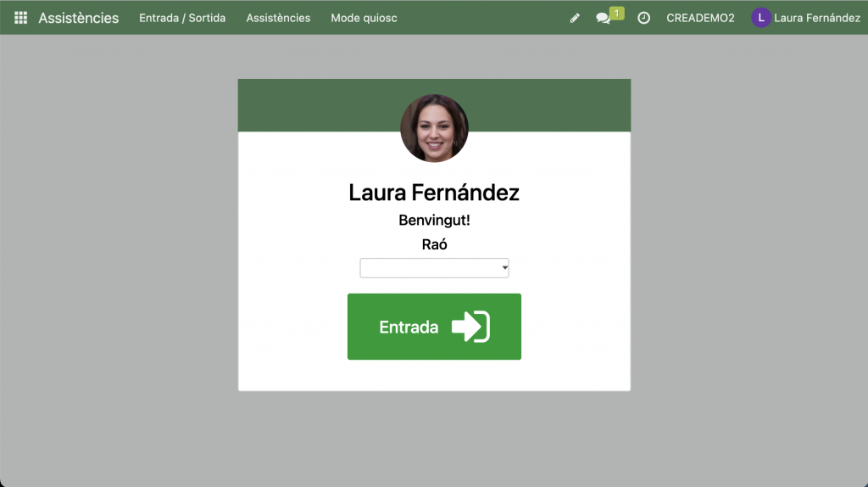
Task: Open the activities clock icon
Action: click(x=643, y=18)
